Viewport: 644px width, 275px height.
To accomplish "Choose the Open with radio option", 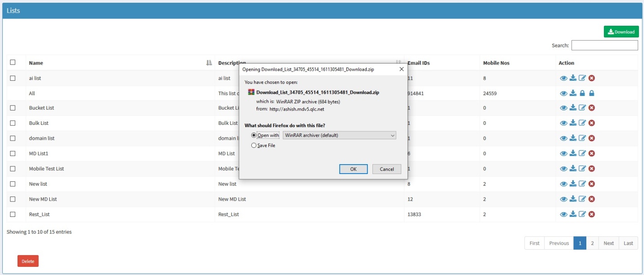I will coord(254,135).
